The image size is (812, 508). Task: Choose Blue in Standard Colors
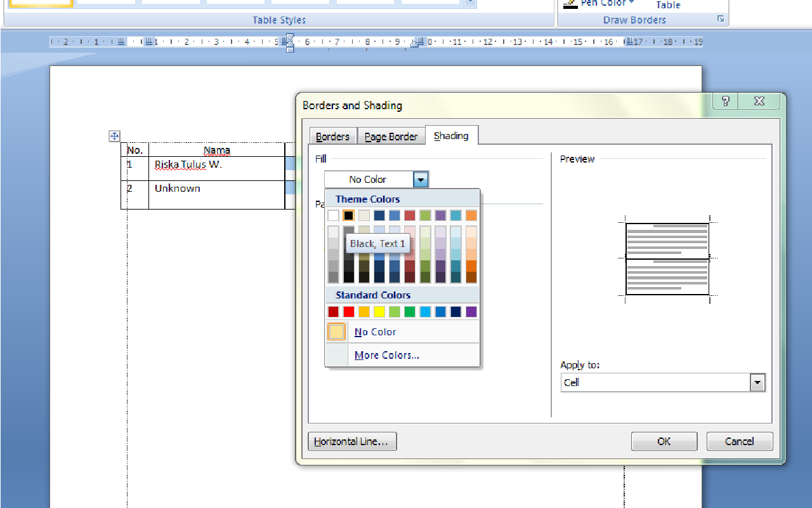440,312
